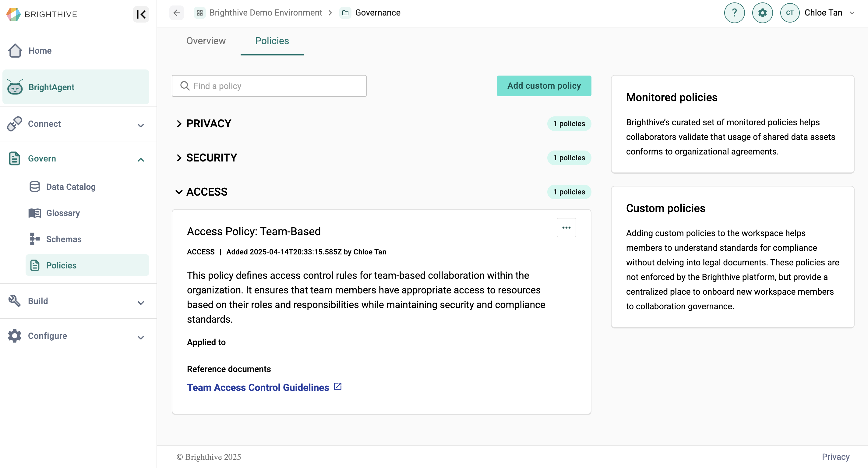This screenshot has height=468, width=868.
Task: Go to Home in the sidebar
Action: point(40,51)
